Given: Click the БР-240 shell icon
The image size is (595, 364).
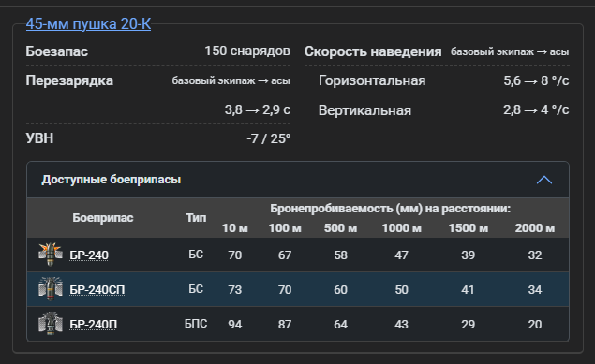Looking at the screenshot, I should (x=51, y=255).
